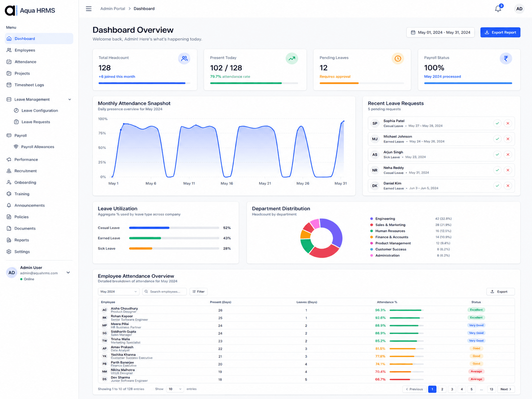532x399 pixels.
Task: Click the Casual Leave utilization bar
Action: point(174,228)
